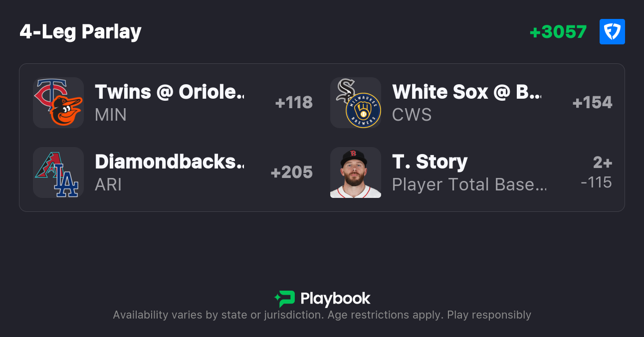Open the Twins @ Orioles matchup title
This screenshot has width=644, height=337.
pyautogui.click(x=170, y=92)
